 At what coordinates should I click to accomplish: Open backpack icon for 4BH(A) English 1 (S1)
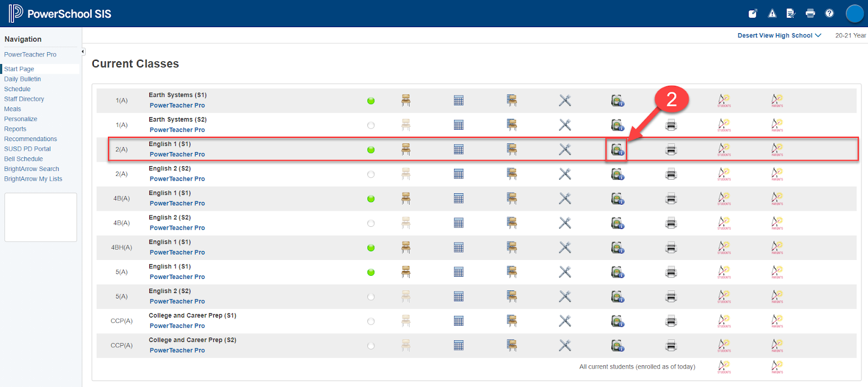click(x=617, y=248)
